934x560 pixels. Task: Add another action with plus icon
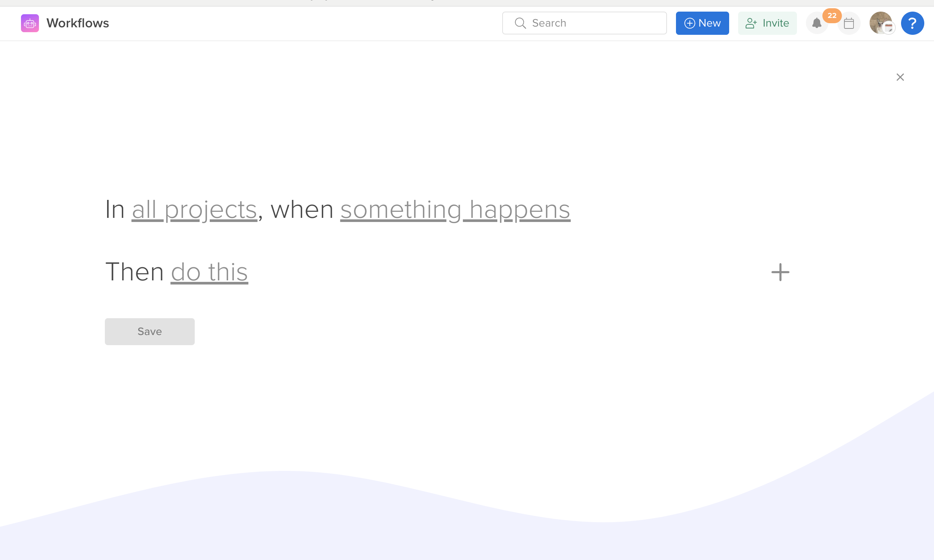780,272
